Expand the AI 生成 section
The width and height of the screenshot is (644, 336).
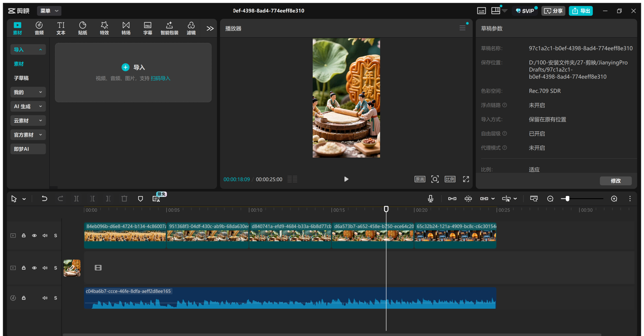pos(28,106)
